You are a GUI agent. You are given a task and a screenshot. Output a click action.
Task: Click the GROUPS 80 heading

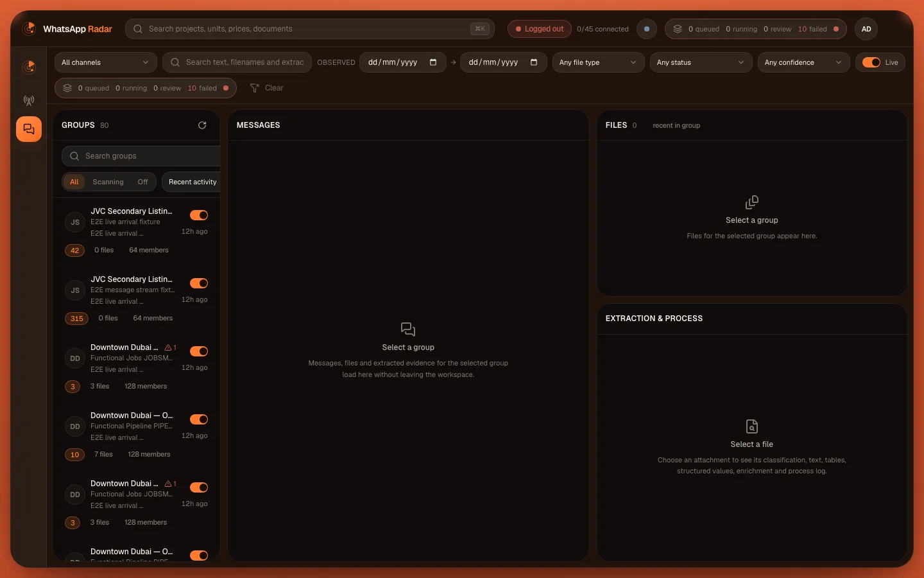tap(85, 125)
